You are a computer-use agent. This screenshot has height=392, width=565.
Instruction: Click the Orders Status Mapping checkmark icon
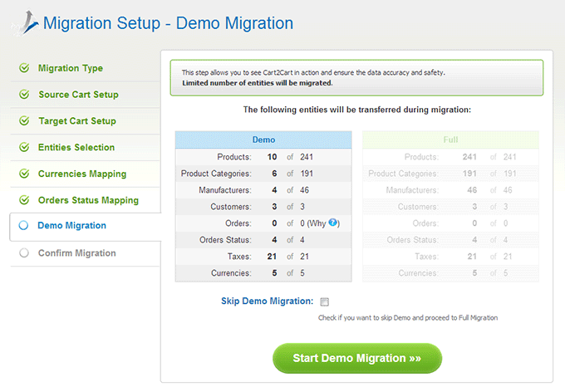tap(24, 200)
